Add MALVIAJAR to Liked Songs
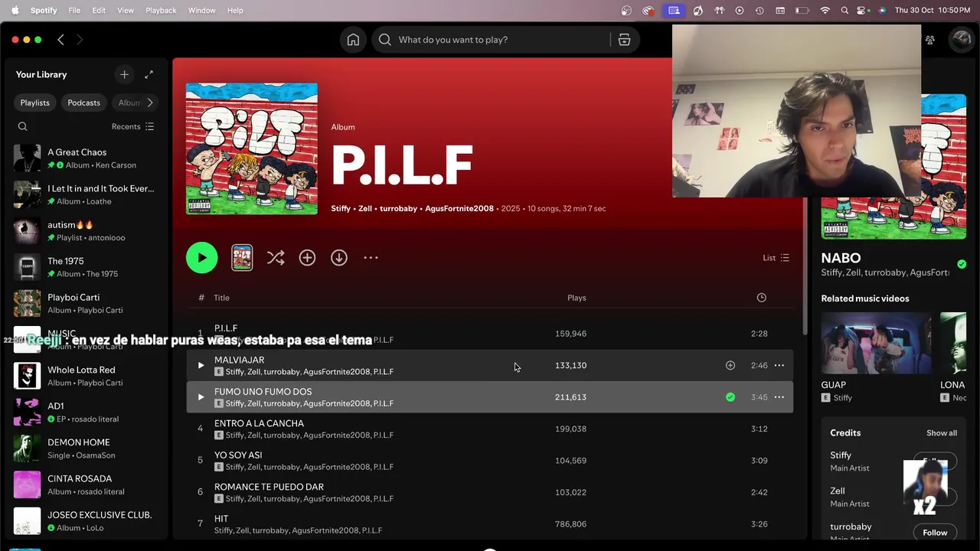This screenshot has width=980, height=551. coord(730,366)
